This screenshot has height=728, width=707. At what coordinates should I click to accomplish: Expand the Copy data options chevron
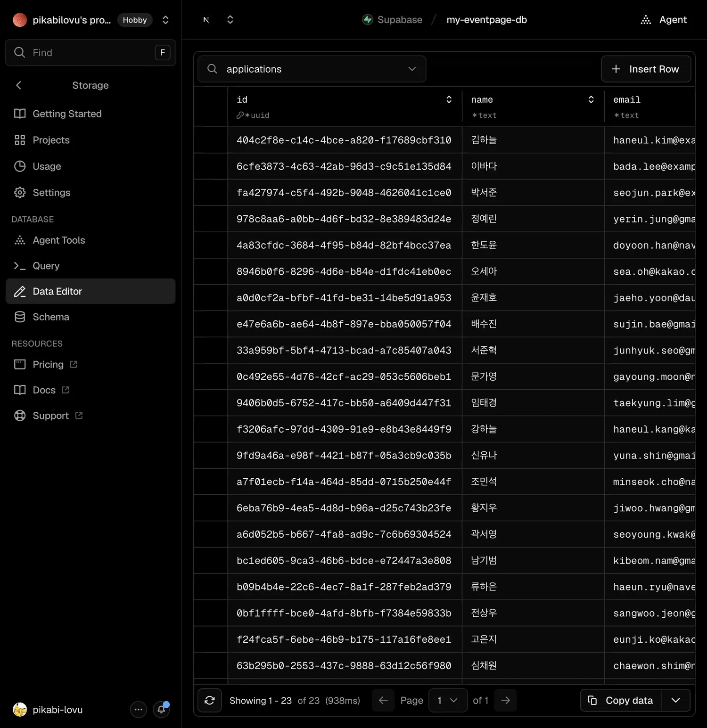pyautogui.click(x=676, y=700)
